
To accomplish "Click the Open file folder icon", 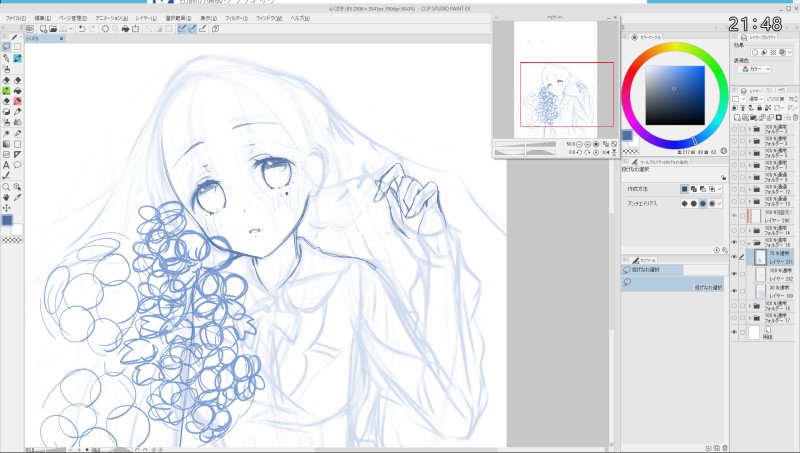I will [53, 29].
